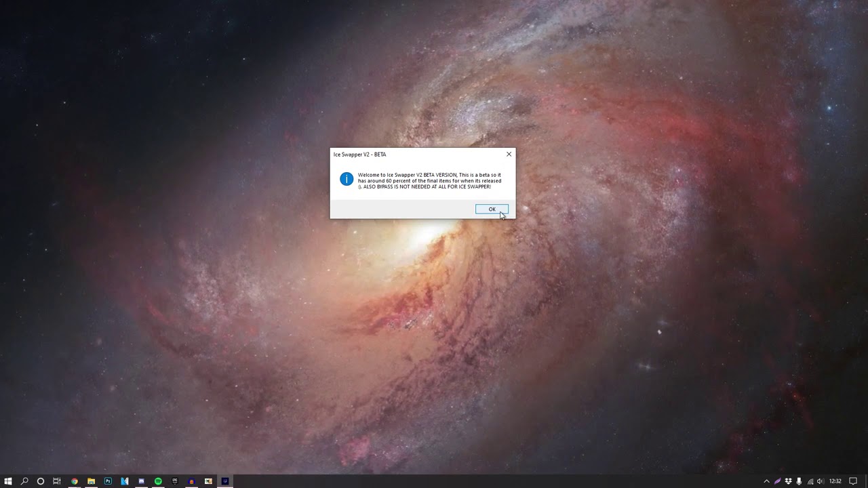Open microphone tray icon
Screen dimensions: 868x488
pyautogui.click(x=800, y=481)
